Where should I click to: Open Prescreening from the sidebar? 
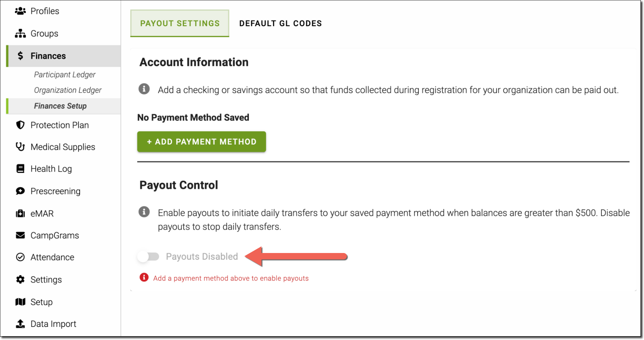pos(55,191)
